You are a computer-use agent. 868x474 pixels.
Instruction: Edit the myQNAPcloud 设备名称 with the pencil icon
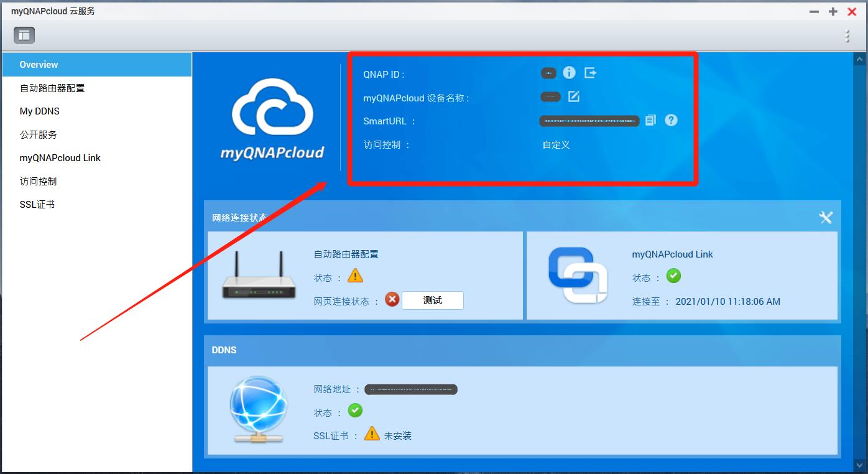coord(573,96)
